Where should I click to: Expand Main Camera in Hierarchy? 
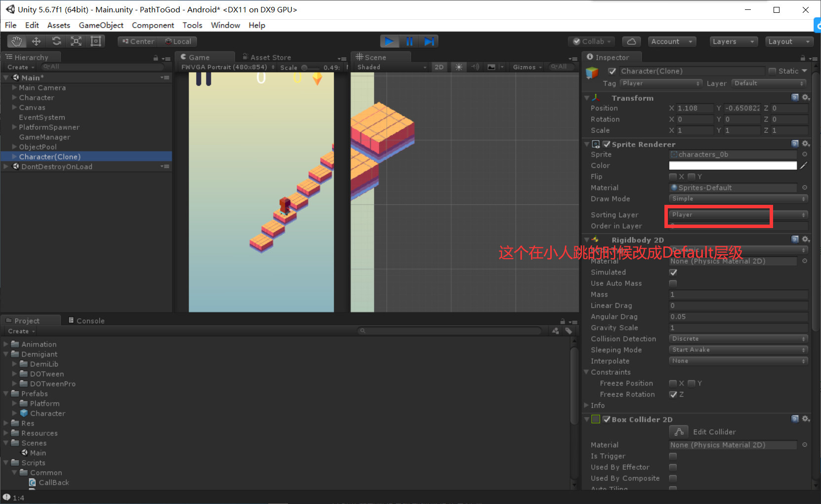point(14,87)
